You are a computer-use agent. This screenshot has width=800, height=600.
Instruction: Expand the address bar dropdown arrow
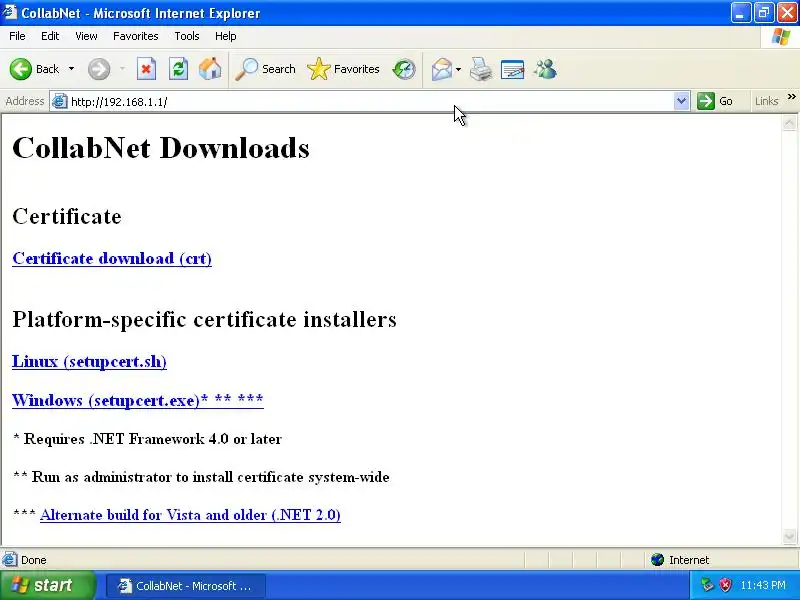[x=681, y=101]
